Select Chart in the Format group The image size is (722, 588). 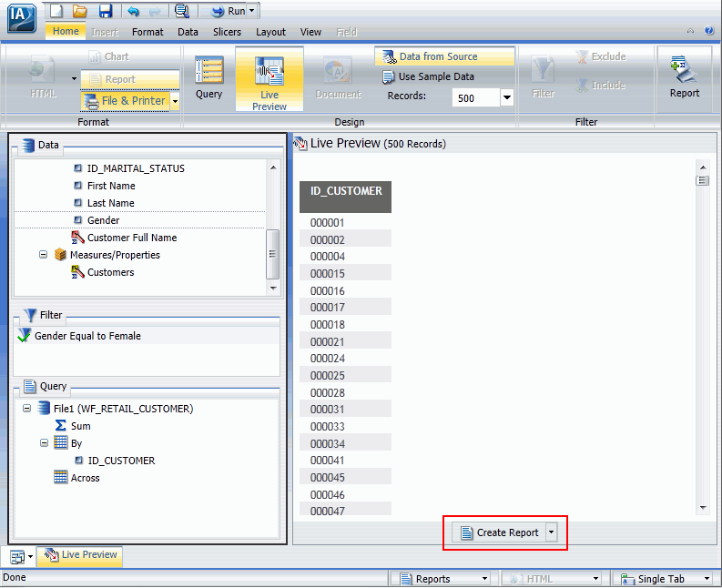tap(109, 56)
